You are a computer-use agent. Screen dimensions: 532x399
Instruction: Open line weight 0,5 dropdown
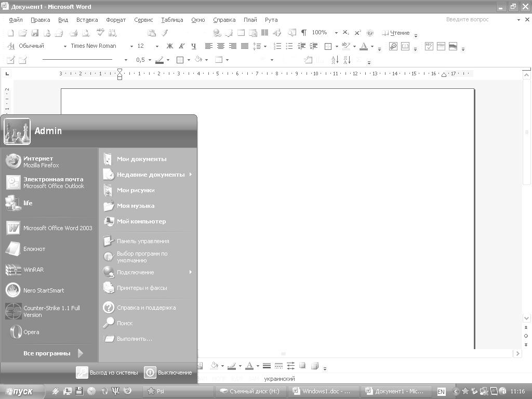pyautogui.click(x=150, y=60)
